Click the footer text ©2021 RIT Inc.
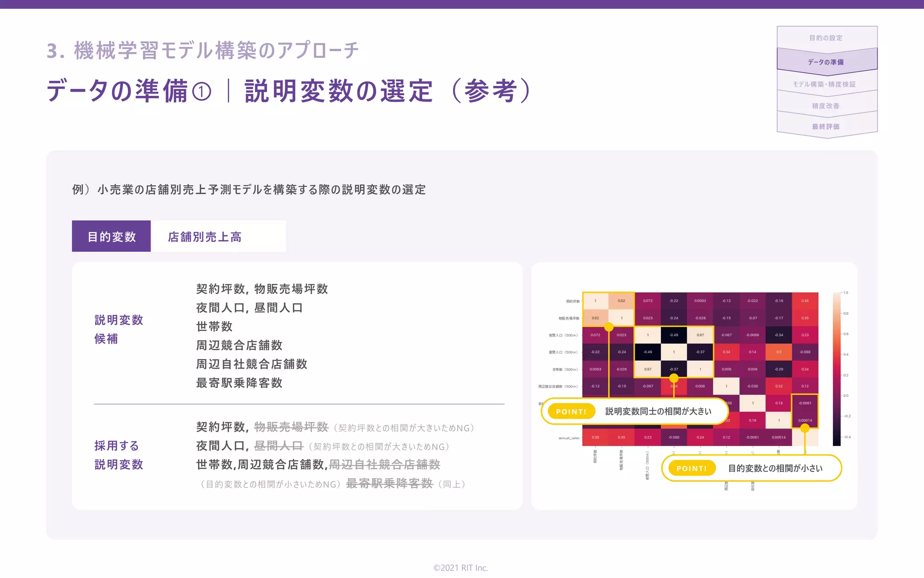This screenshot has width=924, height=578. [461, 568]
